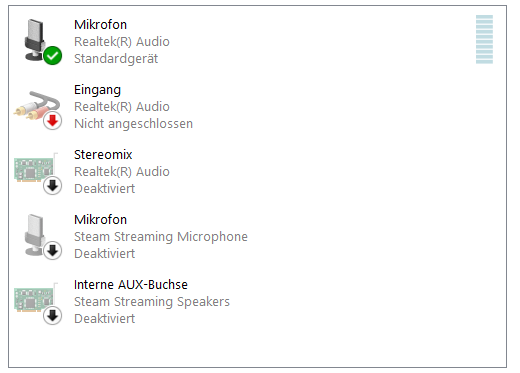Select the Mikrofon Realtek(R) Audio entry
Image resolution: width=520 pixels, height=373 pixels.
click(x=257, y=42)
